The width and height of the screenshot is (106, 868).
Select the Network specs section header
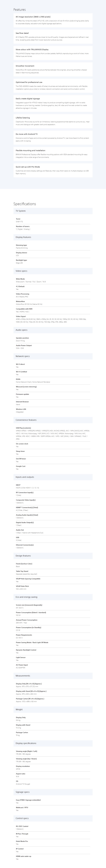pyautogui.click(x=53, y=356)
